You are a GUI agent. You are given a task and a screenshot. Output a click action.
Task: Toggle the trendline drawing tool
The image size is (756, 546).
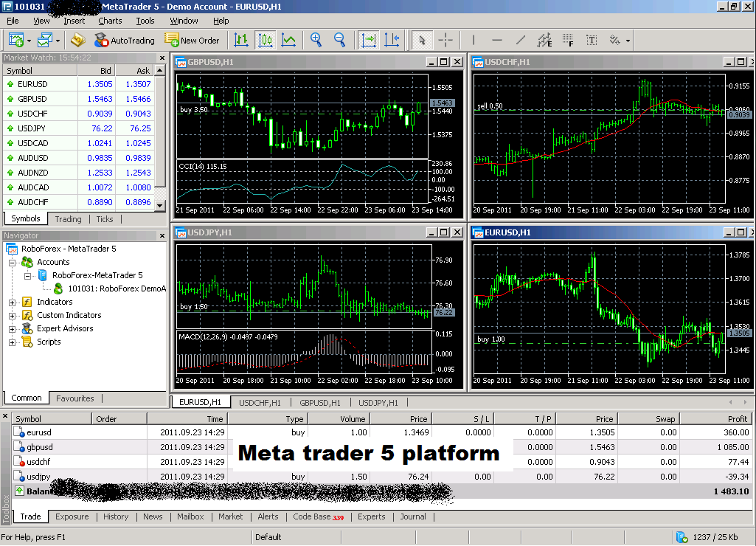(521, 40)
